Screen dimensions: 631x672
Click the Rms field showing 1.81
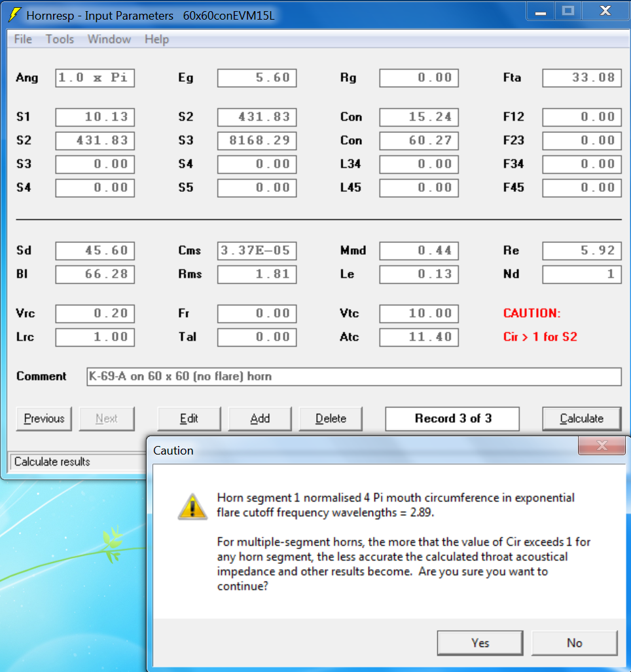(257, 274)
